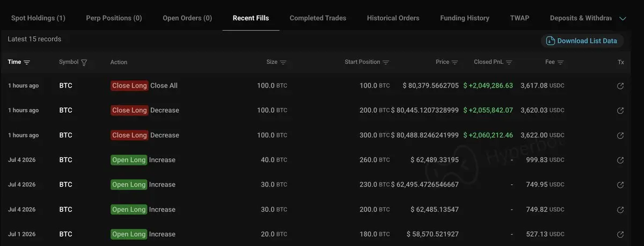Open Tx link for 58,570.52 price row
The height and width of the screenshot is (246, 644).
click(620, 234)
